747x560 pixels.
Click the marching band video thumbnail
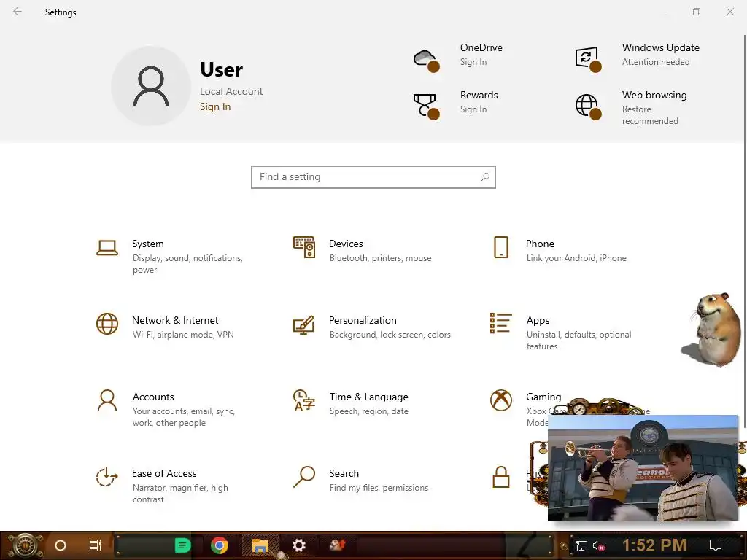643,468
